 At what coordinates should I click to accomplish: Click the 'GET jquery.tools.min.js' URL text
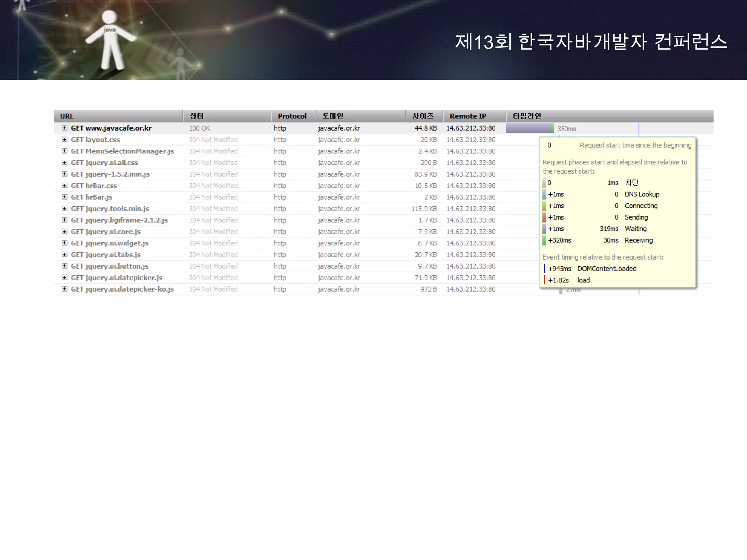(110, 209)
